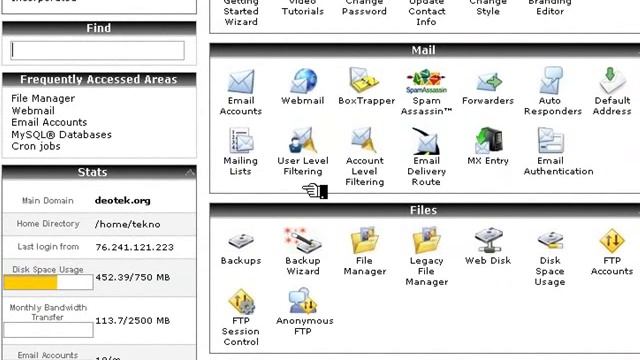Click last login IP 76.241.121.223
The height and width of the screenshot is (360, 640).
pos(135,247)
